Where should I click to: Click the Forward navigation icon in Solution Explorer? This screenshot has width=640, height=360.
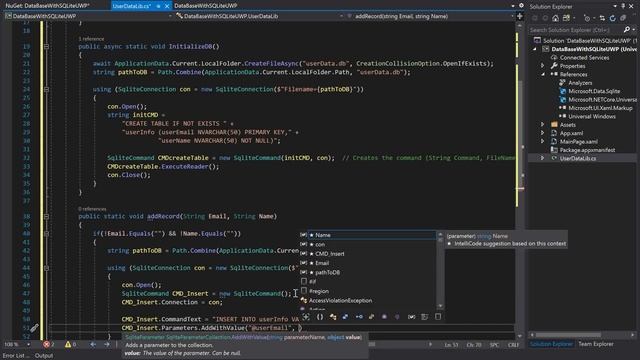point(545,18)
